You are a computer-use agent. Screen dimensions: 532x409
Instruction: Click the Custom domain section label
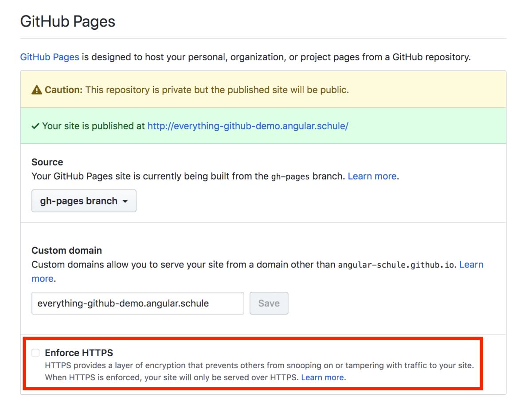pyautogui.click(x=67, y=250)
